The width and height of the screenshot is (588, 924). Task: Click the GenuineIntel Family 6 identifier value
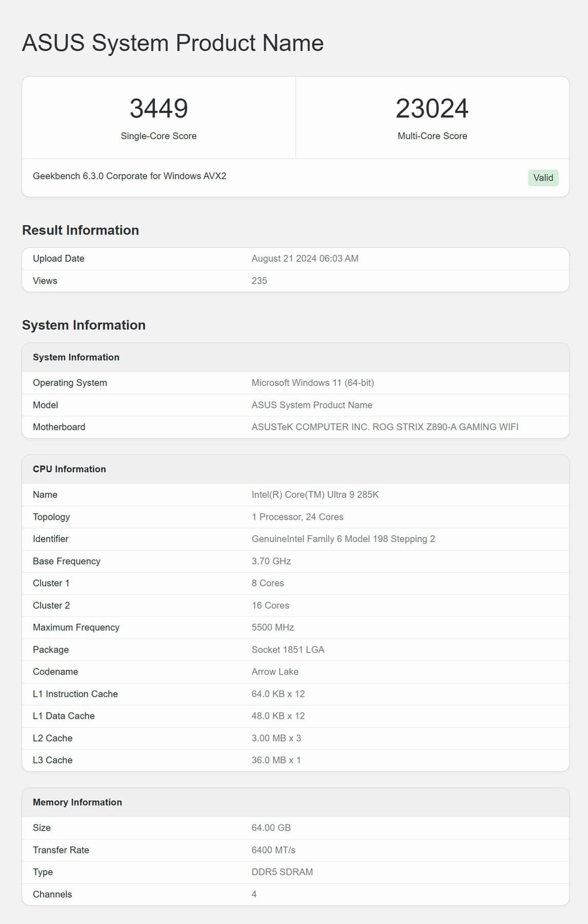coord(343,539)
